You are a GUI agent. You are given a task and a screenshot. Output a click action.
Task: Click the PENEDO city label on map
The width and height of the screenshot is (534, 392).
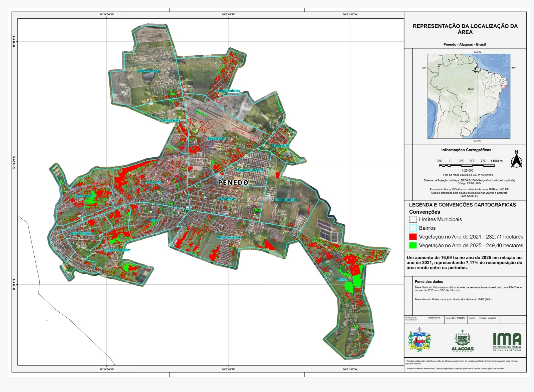pyautogui.click(x=233, y=183)
